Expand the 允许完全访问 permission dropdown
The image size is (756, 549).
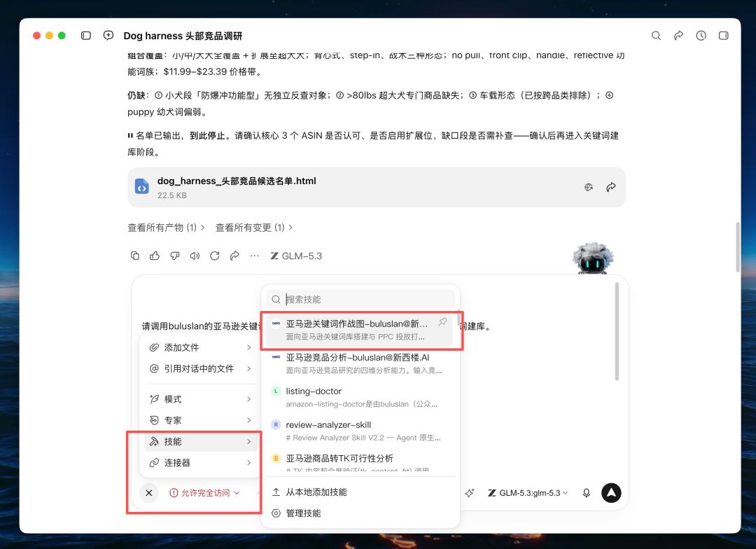click(x=204, y=493)
